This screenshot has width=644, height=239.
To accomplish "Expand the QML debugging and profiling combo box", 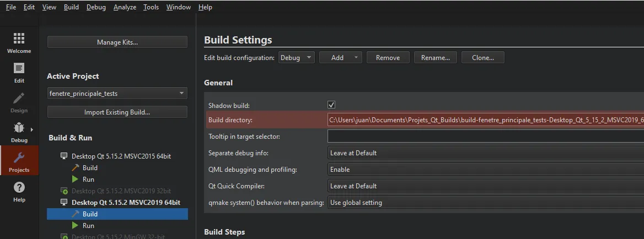I will (x=485, y=170).
